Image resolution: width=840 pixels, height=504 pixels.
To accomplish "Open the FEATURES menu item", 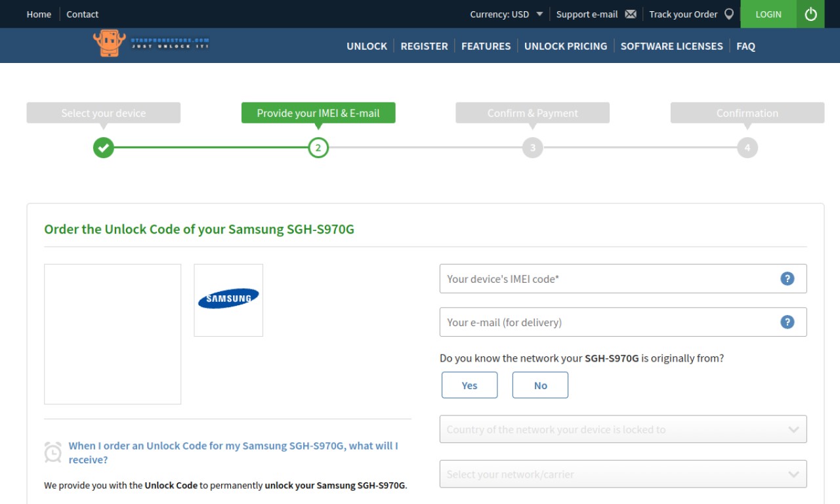I will tap(486, 46).
